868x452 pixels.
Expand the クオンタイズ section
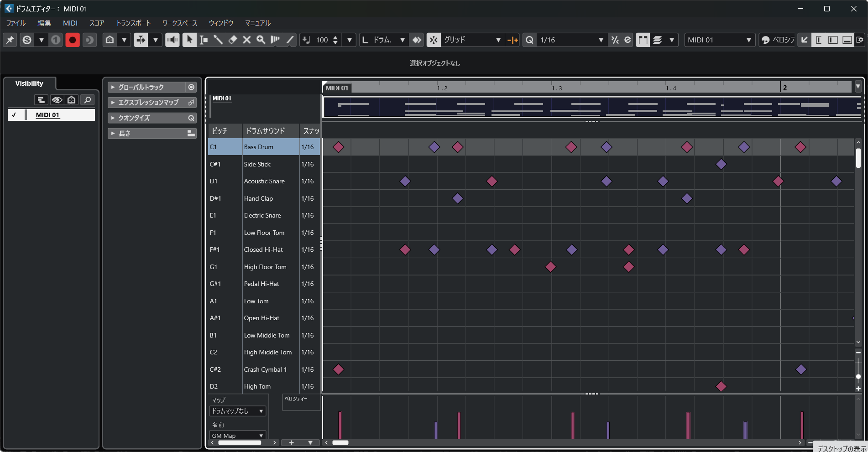(113, 118)
